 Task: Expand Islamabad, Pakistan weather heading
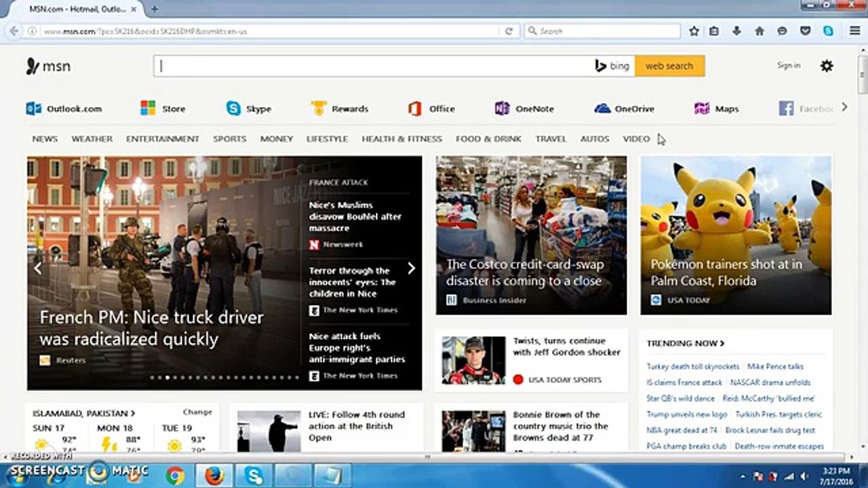coord(84,413)
